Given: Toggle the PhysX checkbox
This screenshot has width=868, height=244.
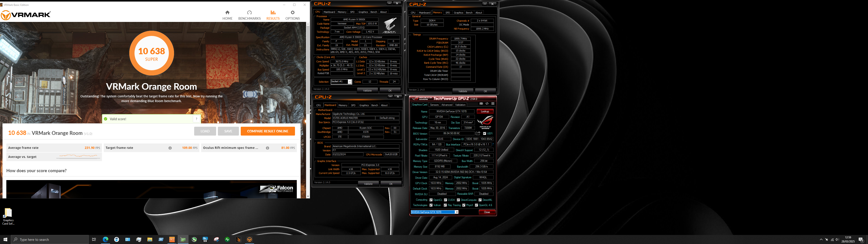Looking at the screenshot, I should coord(464,205).
